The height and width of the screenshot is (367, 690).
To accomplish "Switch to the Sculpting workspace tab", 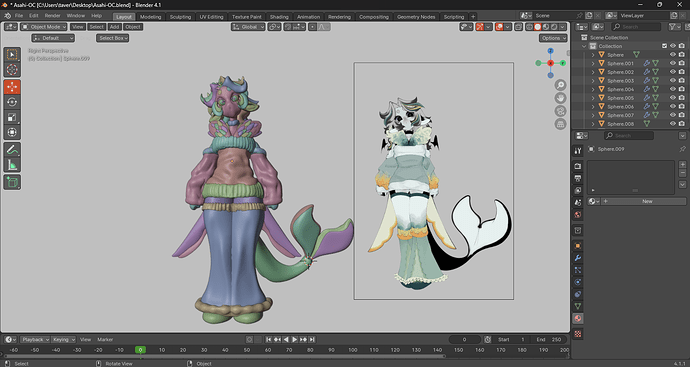I will 180,17.
